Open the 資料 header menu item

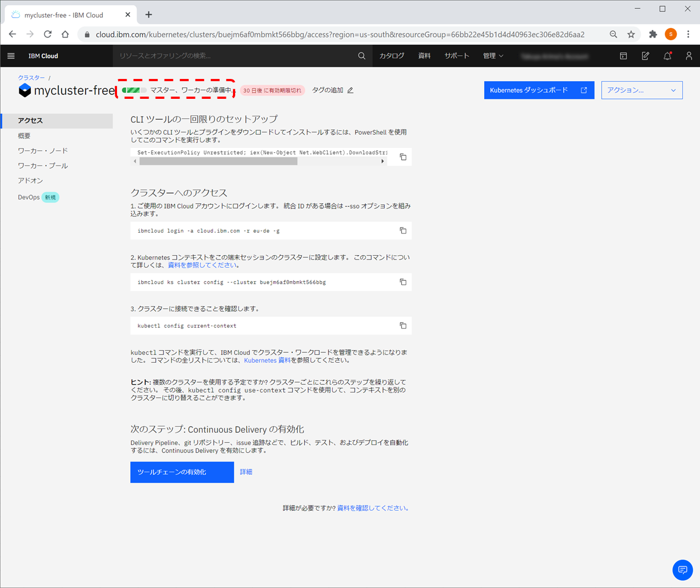point(424,56)
